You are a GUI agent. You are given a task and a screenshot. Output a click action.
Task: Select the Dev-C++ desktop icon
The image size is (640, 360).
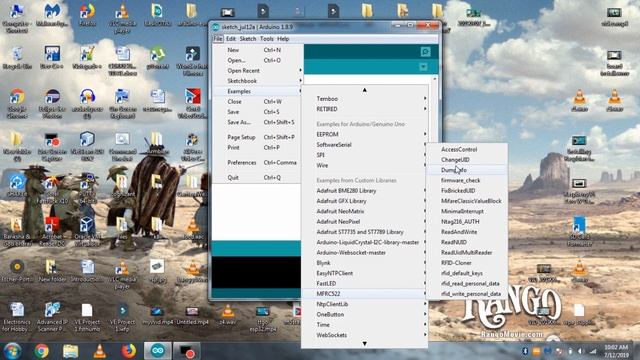coord(52,58)
